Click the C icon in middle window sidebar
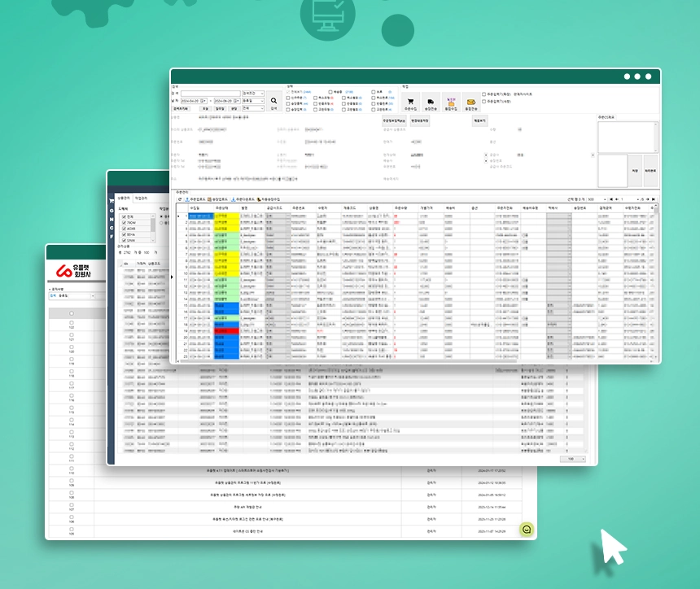The image size is (700, 589). coord(112,228)
